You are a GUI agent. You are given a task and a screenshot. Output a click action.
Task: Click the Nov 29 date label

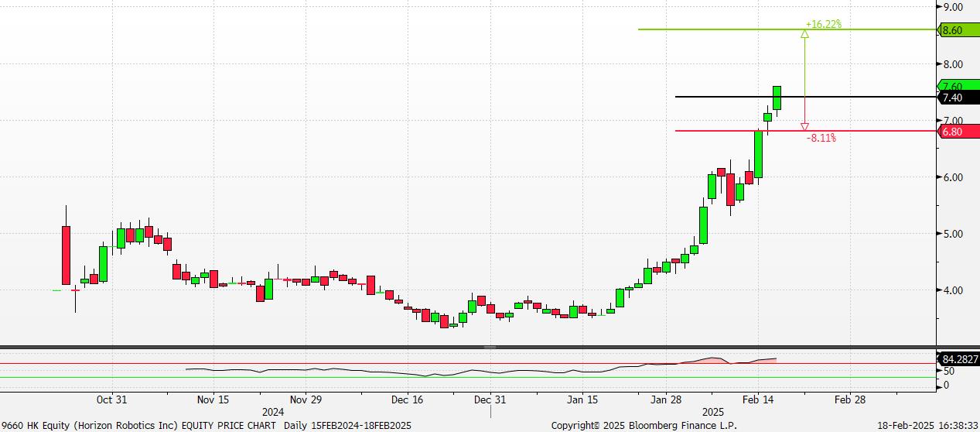[x=306, y=400]
